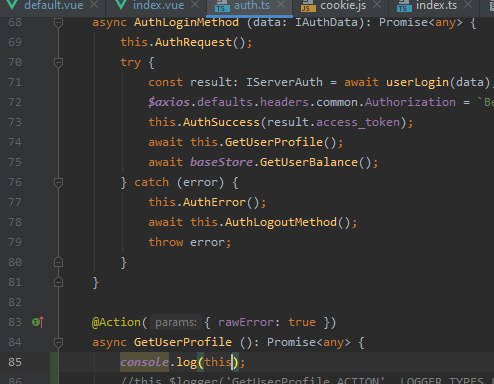Click the fold end marker on line 81
The width and height of the screenshot is (494, 384).
coord(58,282)
